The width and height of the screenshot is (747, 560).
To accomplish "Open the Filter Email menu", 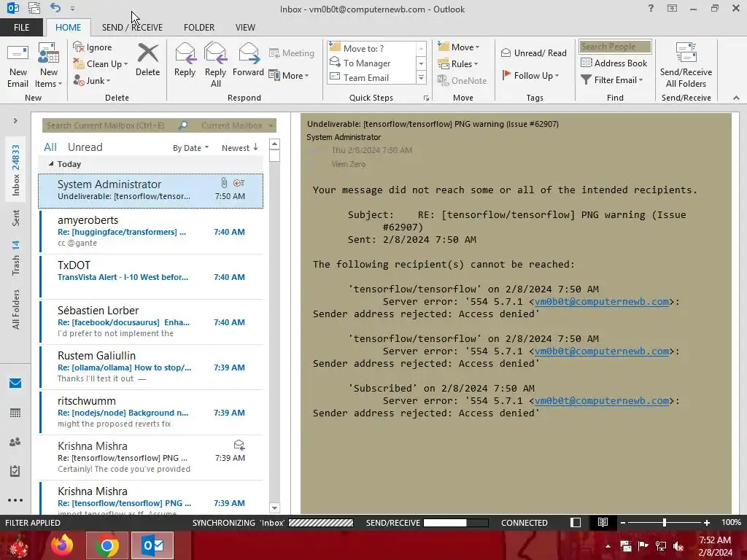I will click(x=612, y=80).
